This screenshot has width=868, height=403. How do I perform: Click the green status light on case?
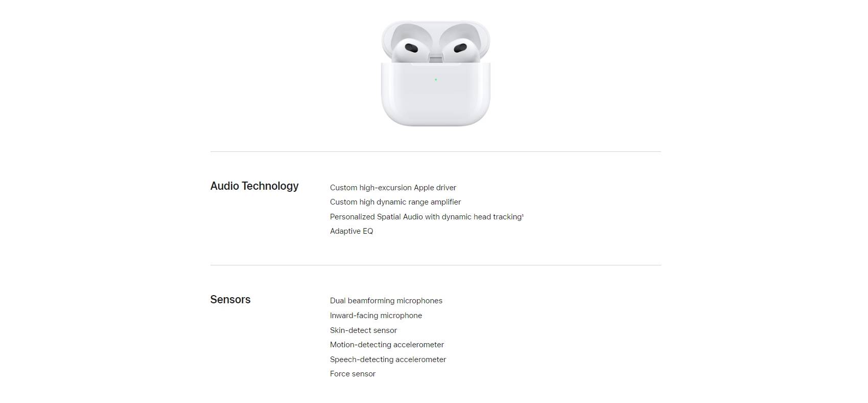[436, 80]
